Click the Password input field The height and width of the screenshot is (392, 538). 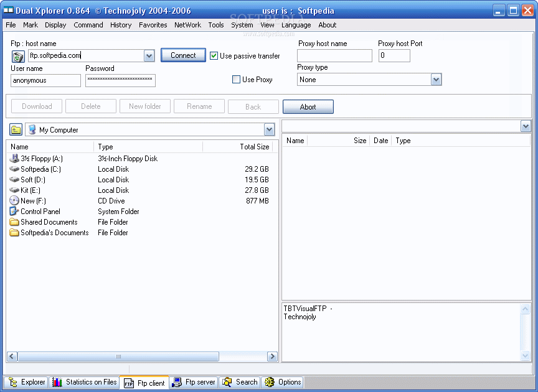(x=120, y=81)
